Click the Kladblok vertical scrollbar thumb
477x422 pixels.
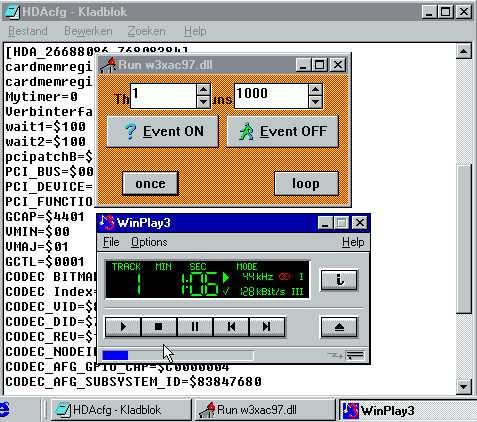[x=464, y=238]
